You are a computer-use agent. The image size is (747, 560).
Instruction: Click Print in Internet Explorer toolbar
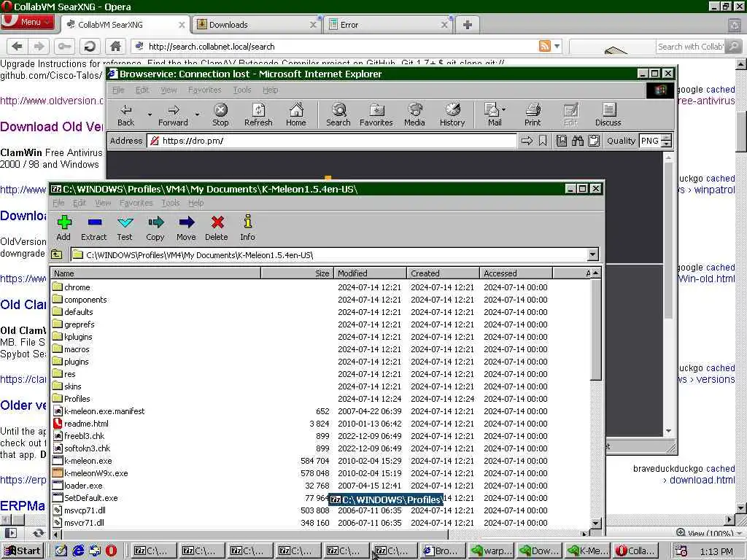(x=533, y=114)
